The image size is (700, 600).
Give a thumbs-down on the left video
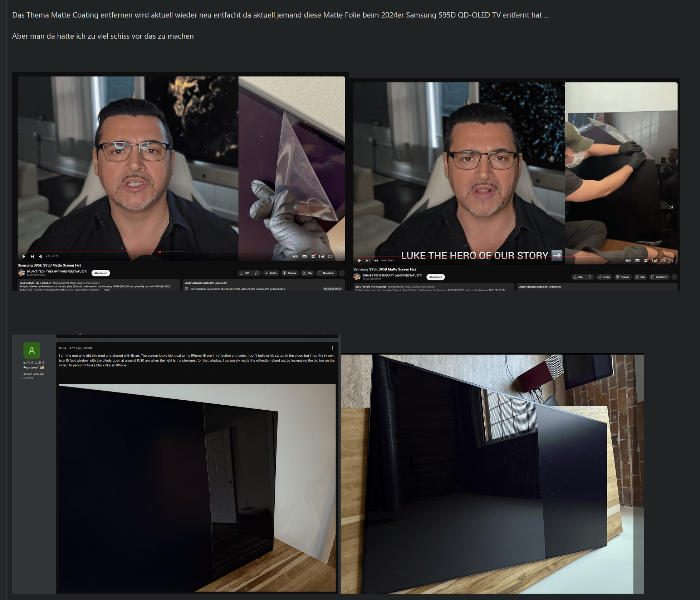(256, 273)
